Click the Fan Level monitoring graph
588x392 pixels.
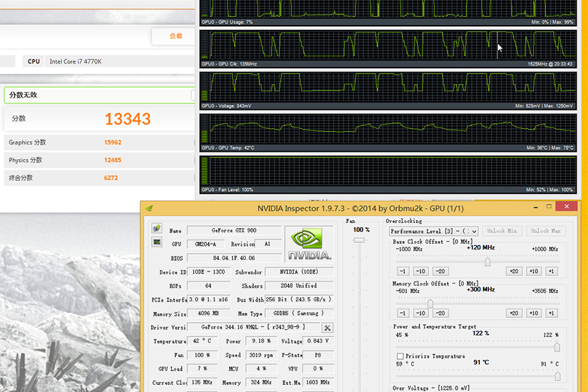388,175
